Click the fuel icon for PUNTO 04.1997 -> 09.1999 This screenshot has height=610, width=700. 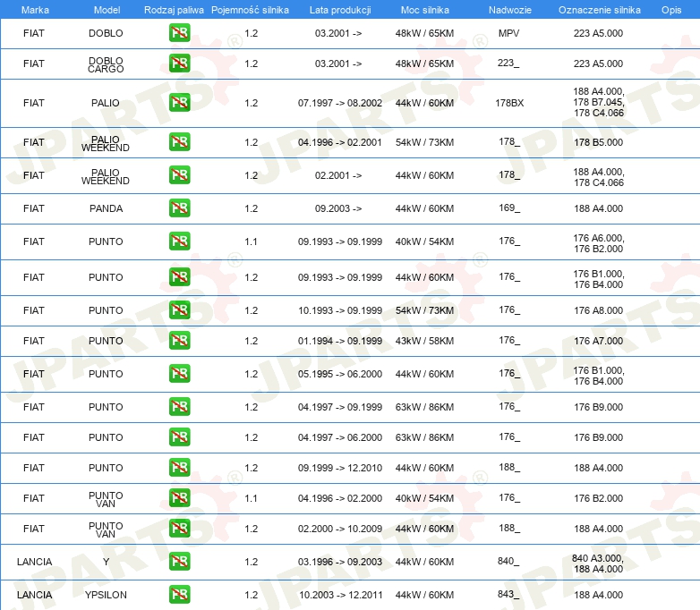click(179, 407)
